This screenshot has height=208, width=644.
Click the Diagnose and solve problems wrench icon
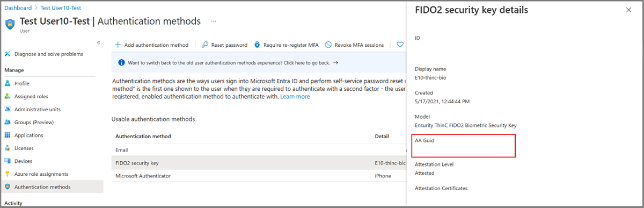[x=8, y=54]
